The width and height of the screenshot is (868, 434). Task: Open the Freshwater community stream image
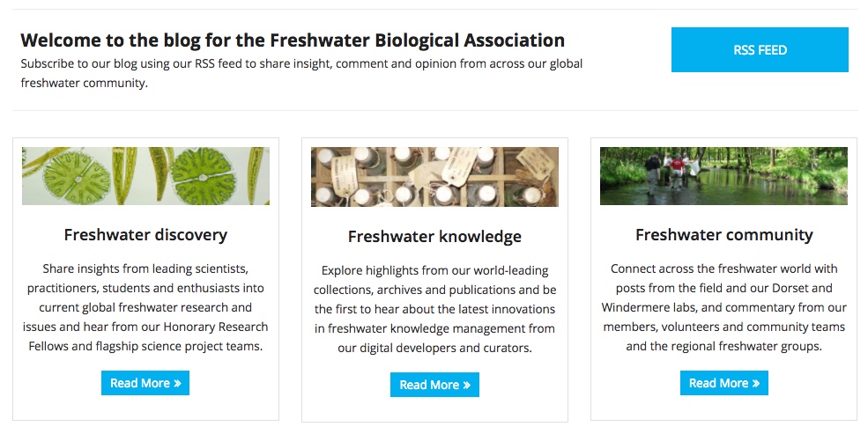click(723, 176)
